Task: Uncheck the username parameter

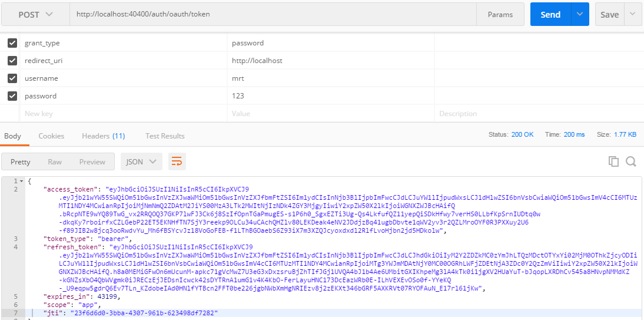Action: 12,78
